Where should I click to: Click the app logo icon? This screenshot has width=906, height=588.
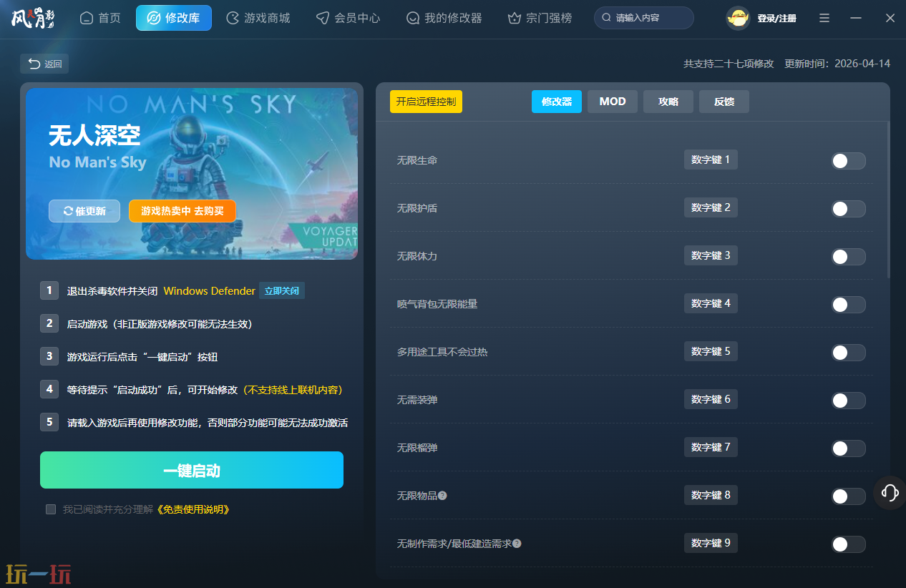coord(34,18)
